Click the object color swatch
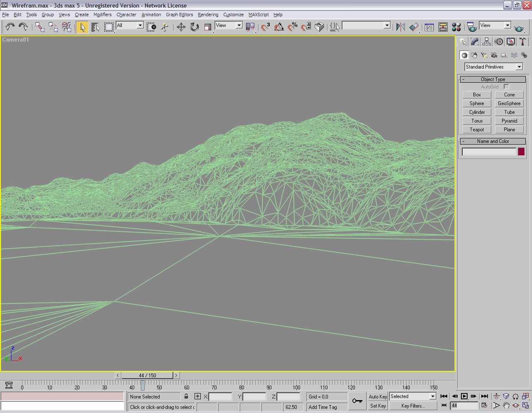 (x=521, y=152)
